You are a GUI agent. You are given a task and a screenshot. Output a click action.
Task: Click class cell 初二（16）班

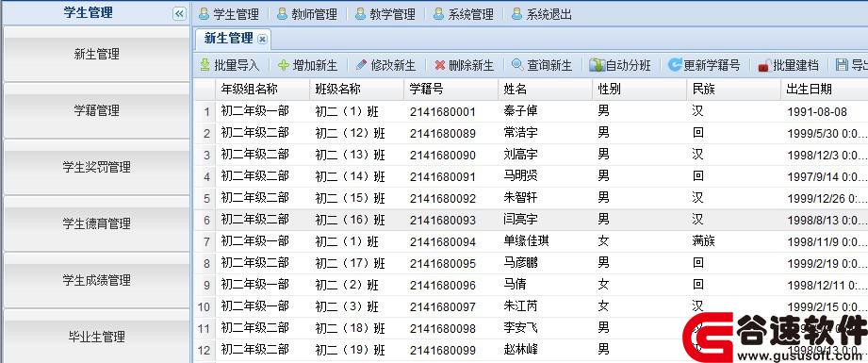coord(351,220)
